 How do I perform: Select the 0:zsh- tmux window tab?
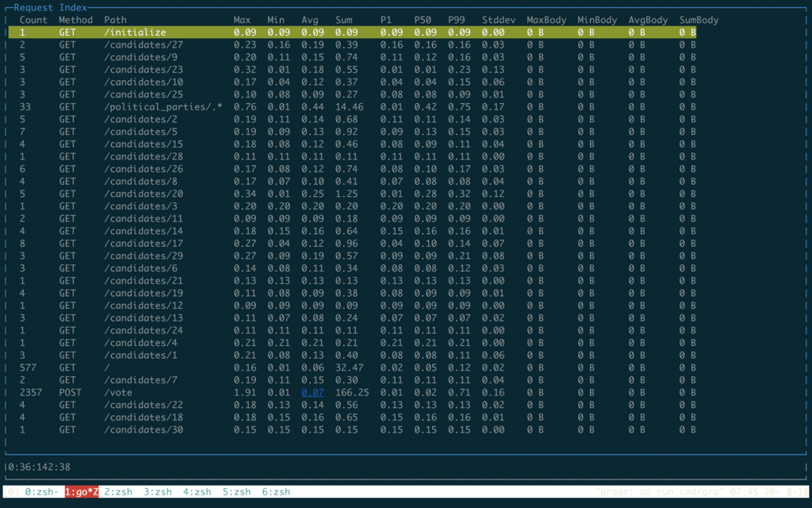[x=42, y=491]
